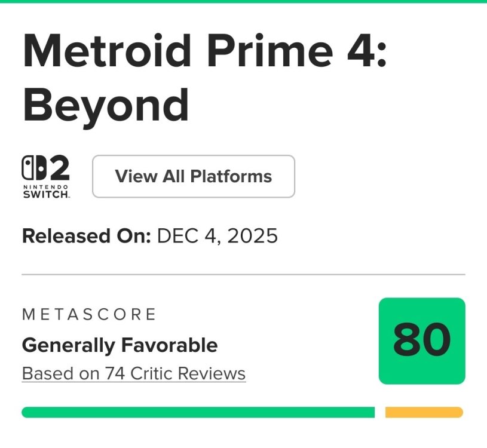The image size is (487, 448).
Task: Open the "Based on 74 Critic Reviews" link
Action: click(x=134, y=374)
